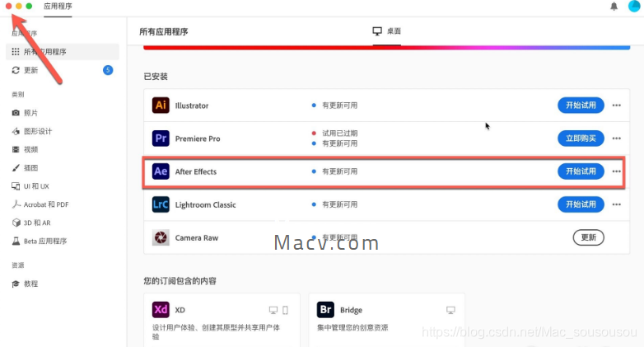Start the After Effects trial with 开始试用
The width and height of the screenshot is (644, 347).
581,171
